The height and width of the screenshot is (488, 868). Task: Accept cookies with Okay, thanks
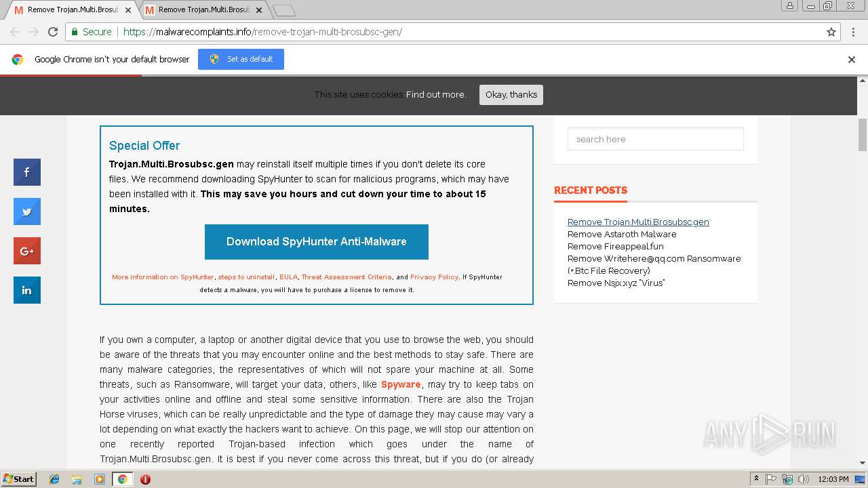pyautogui.click(x=511, y=95)
